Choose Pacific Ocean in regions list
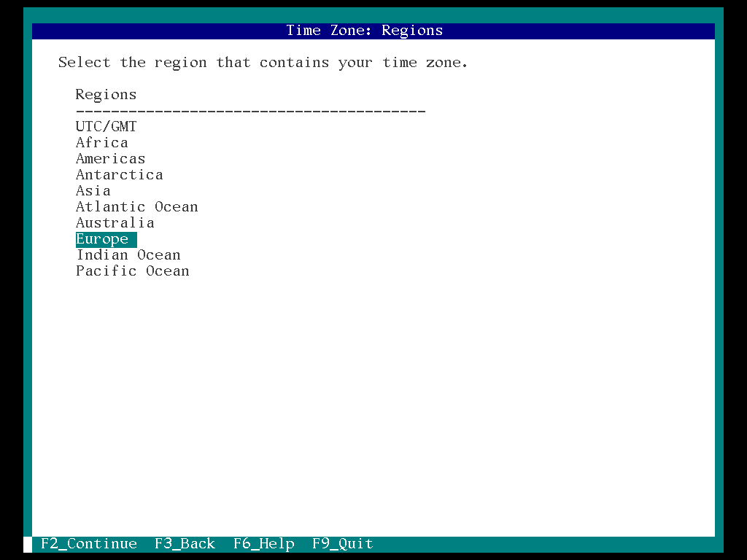The image size is (747, 560). [133, 271]
